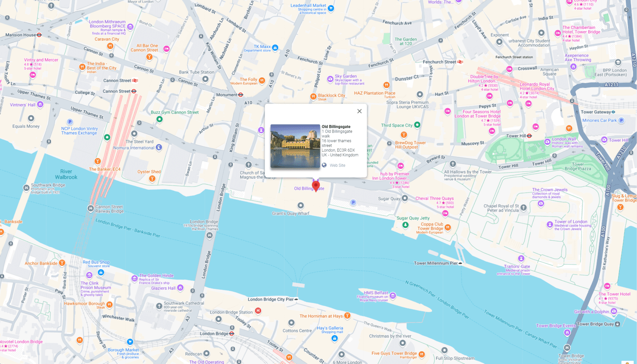Select the Third Space City gym icon
Viewport: 637px width, 364px height.
coord(417,125)
